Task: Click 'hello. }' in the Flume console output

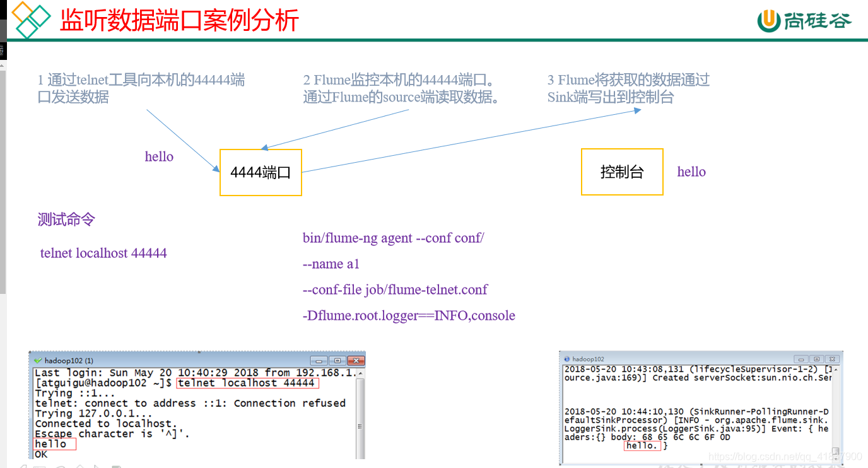Action: pos(646,446)
